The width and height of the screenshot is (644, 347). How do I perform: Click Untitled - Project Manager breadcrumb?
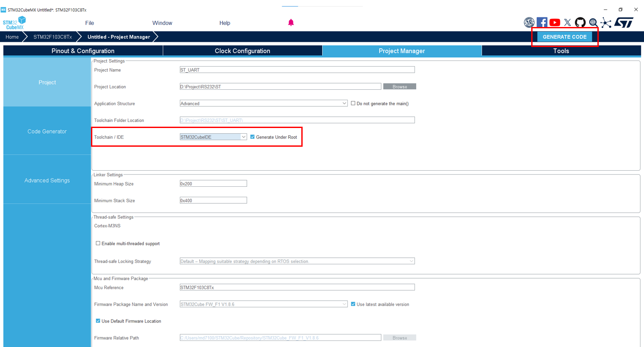tap(118, 37)
